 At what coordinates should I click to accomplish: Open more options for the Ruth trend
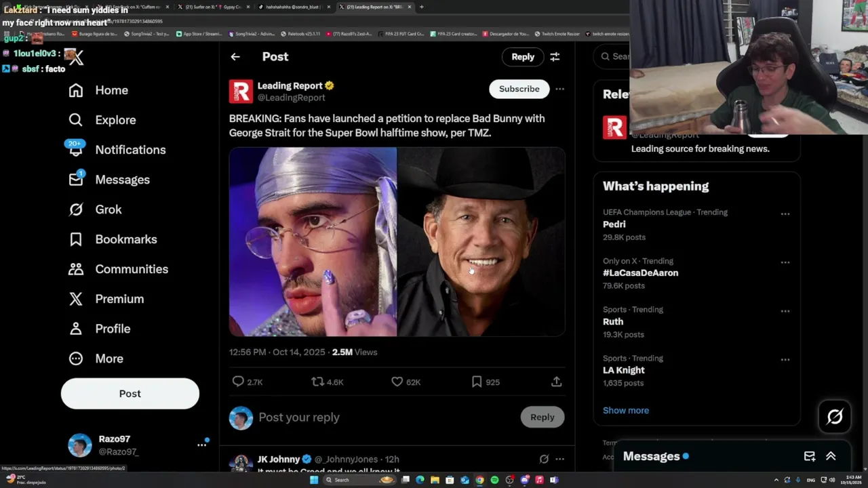tap(785, 311)
